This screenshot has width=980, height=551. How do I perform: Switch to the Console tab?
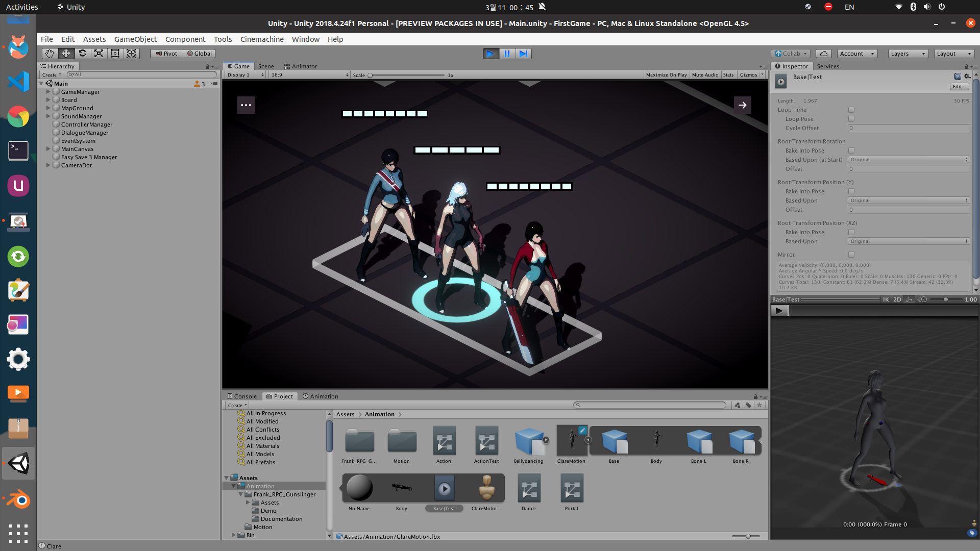pyautogui.click(x=242, y=396)
